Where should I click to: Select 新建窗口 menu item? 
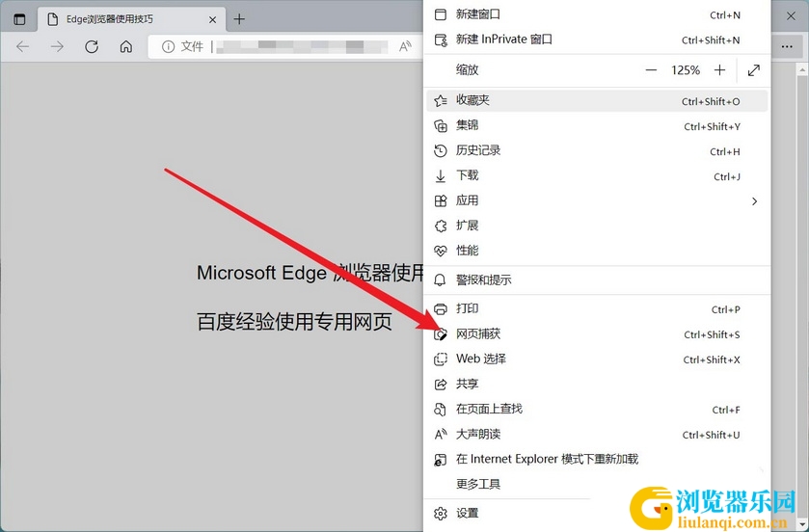[597, 14]
